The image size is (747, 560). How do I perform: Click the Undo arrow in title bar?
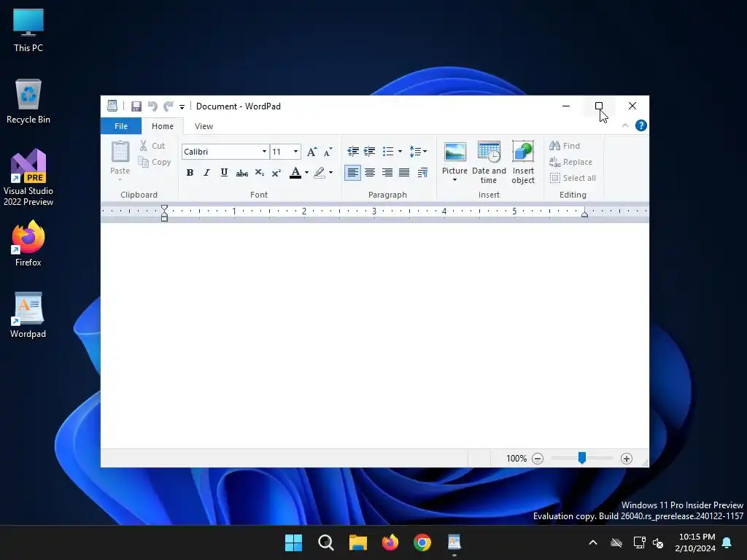point(152,106)
